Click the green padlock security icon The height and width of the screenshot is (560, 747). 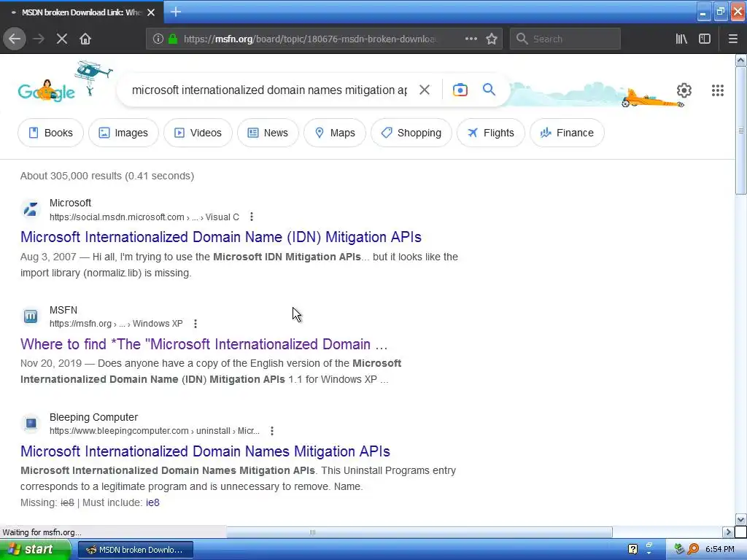(173, 39)
